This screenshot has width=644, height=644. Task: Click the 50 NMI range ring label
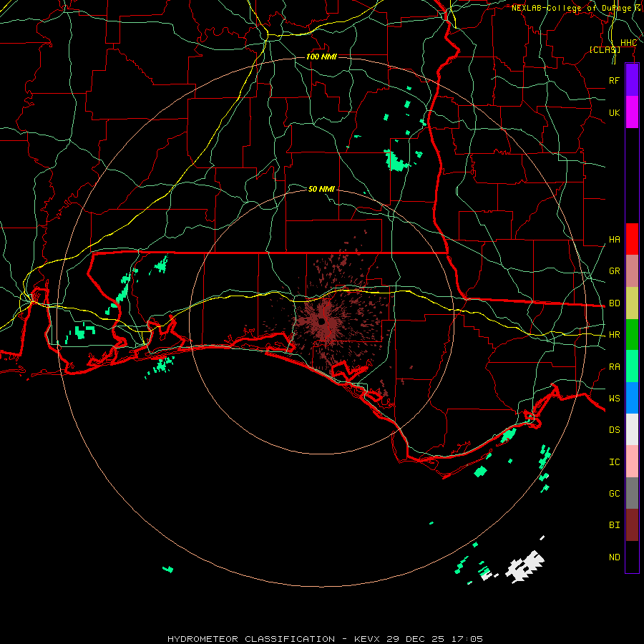click(x=321, y=189)
